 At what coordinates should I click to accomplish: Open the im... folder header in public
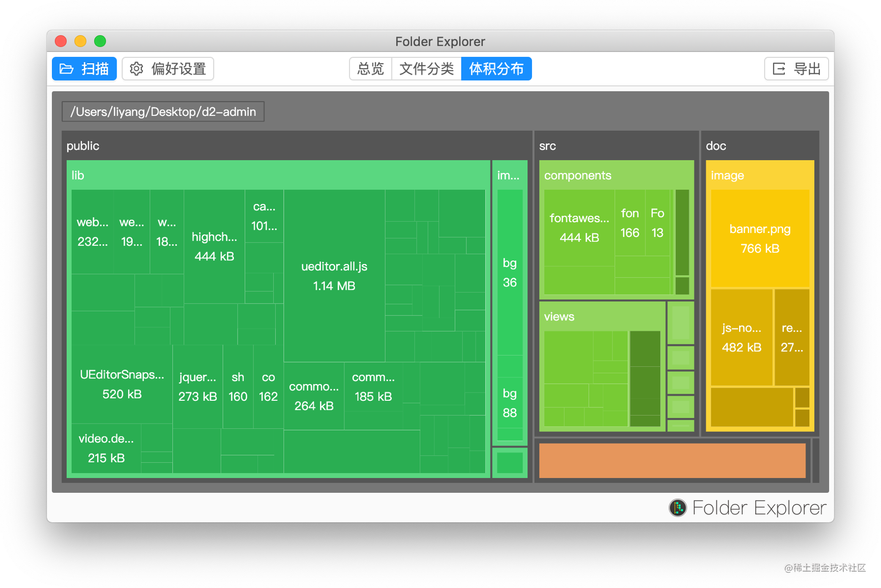510,175
